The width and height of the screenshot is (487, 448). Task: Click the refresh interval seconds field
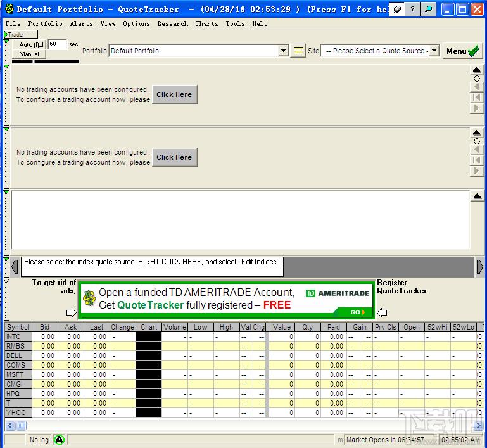pos(58,44)
